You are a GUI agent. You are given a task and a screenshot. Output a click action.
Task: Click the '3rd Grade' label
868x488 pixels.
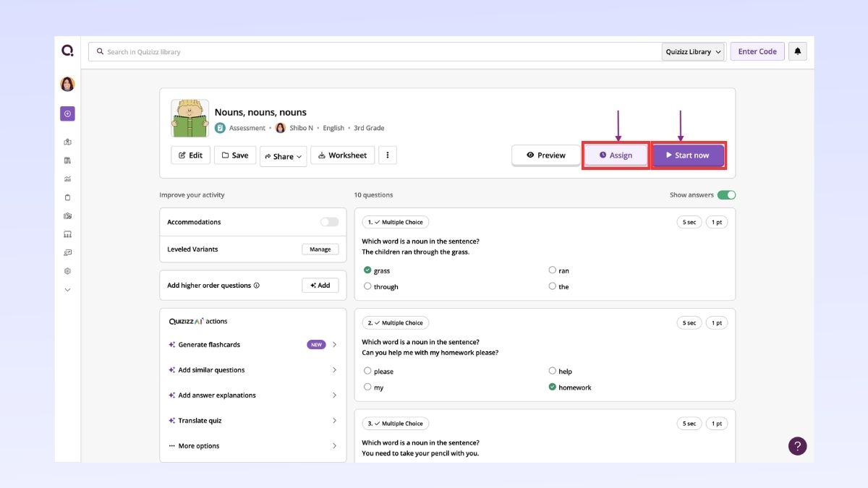coord(369,128)
